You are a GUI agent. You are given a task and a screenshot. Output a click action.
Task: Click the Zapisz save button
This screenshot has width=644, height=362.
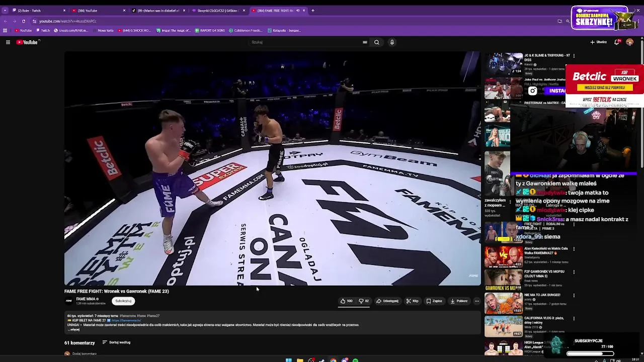click(x=434, y=301)
